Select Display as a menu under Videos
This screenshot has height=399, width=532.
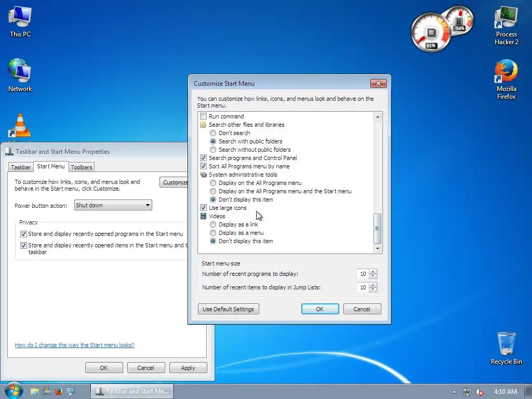[x=212, y=233]
